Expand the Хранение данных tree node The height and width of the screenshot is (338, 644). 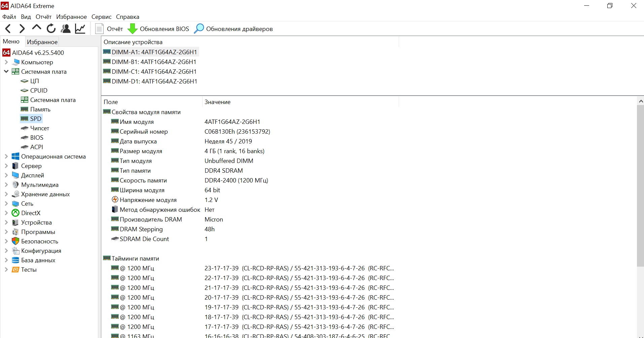[x=6, y=194]
